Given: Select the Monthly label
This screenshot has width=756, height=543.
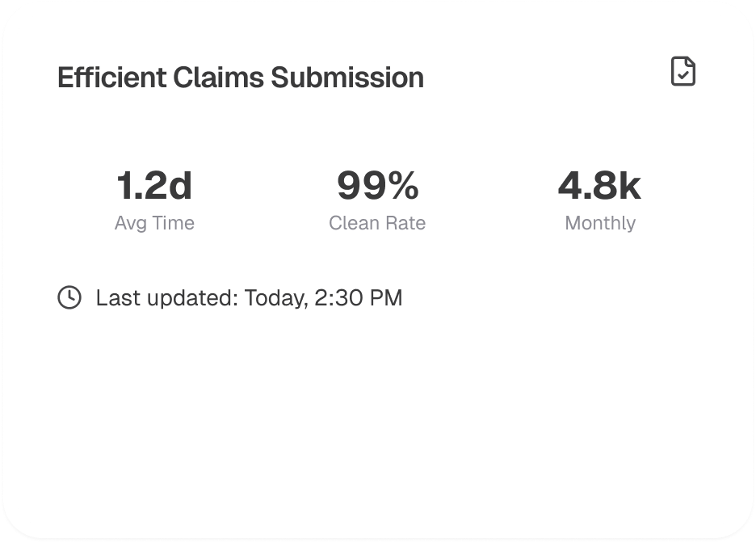Looking at the screenshot, I should coord(600,223).
